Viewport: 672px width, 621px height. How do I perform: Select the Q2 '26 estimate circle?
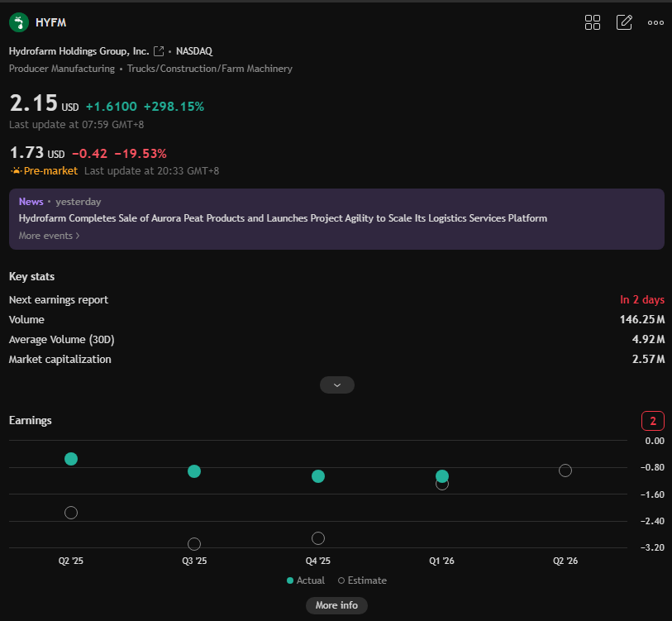565,471
